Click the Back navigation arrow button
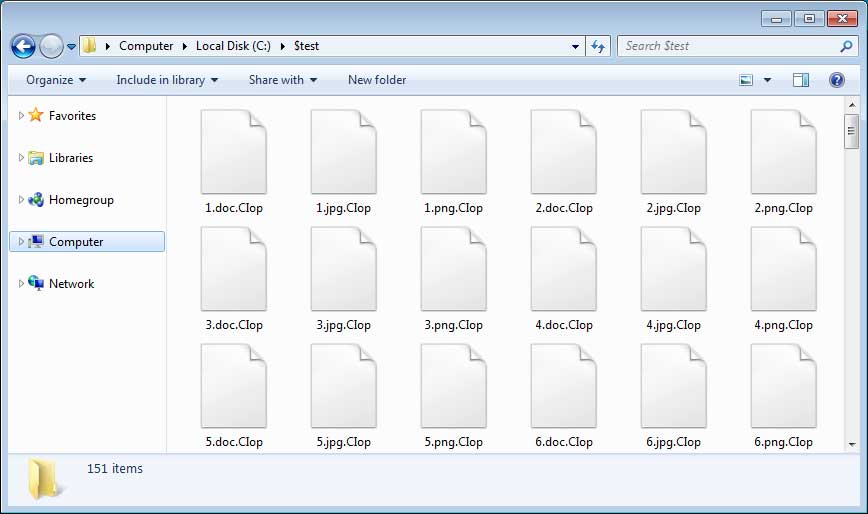 (x=23, y=46)
